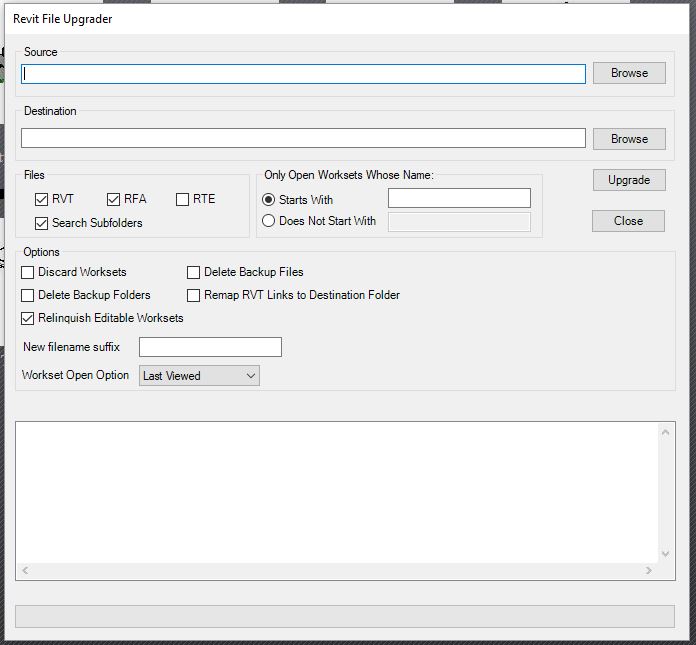Viewport: 696px width, 645px height.
Task: Toggle Relinquish Editable Worksets checkbox
Action: [28, 319]
